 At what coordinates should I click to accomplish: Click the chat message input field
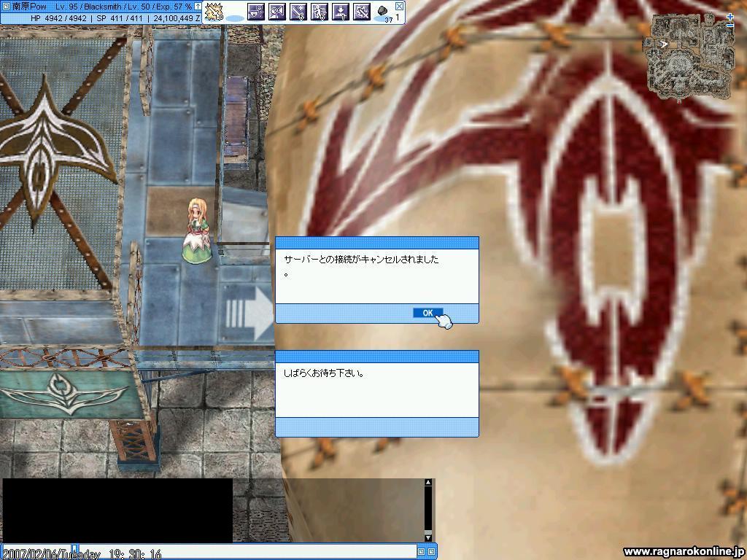pos(248,551)
